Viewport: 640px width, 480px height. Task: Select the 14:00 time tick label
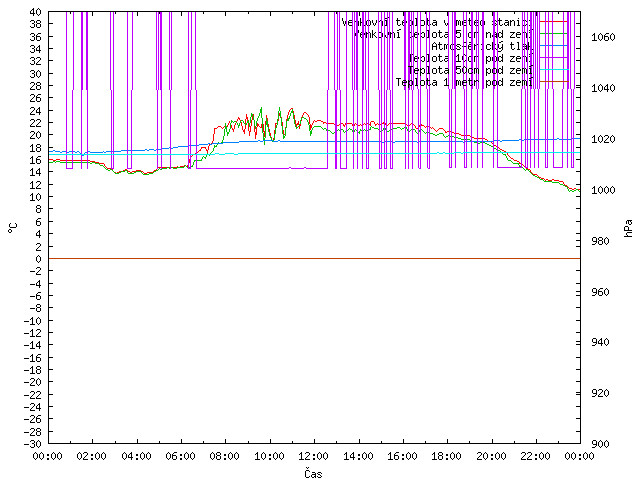click(358, 456)
